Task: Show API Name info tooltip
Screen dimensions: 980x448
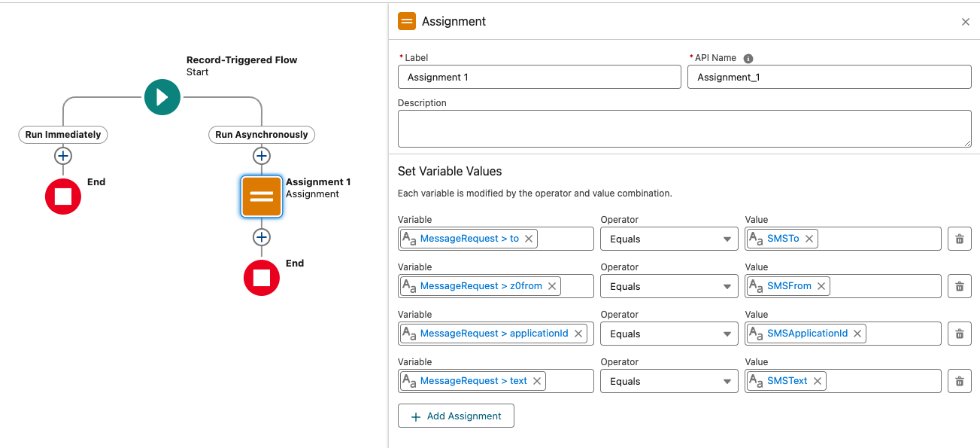Action: (748, 59)
